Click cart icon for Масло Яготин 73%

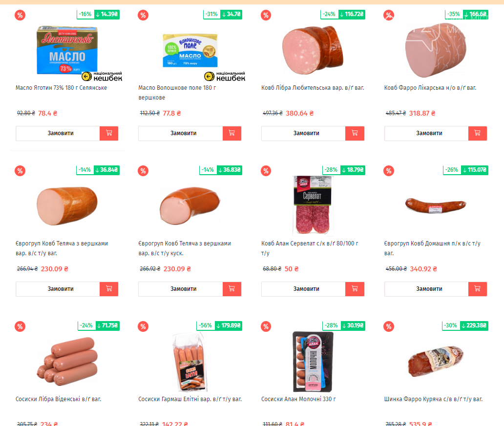point(109,133)
